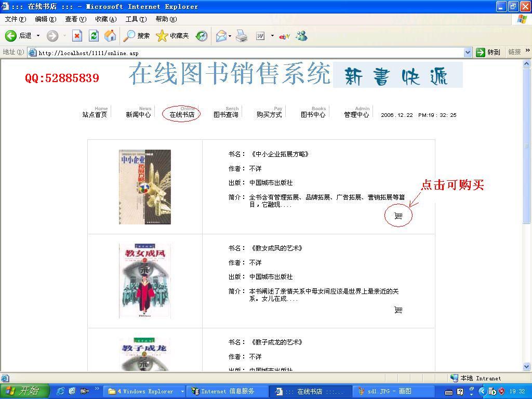This screenshot has height=399, width=532.
Task: Open the 收藏(A) menu
Action: 106,19
